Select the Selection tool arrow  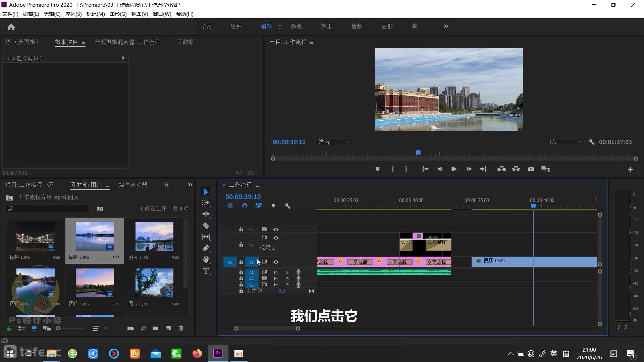[206, 192]
